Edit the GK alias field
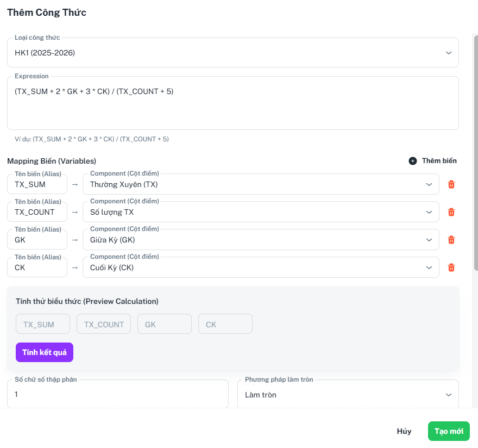 coord(37,240)
